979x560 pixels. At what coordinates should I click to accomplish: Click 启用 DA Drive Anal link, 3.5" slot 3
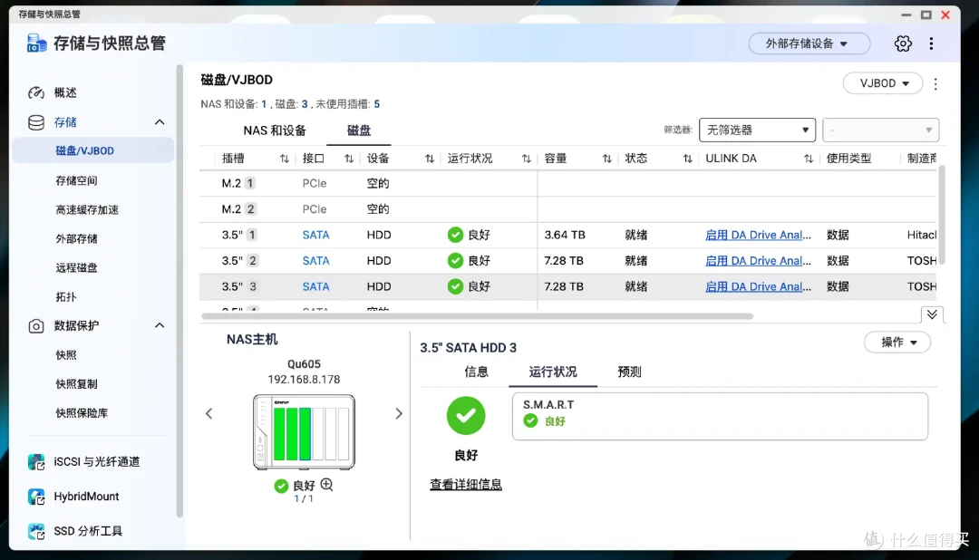click(x=758, y=287)
